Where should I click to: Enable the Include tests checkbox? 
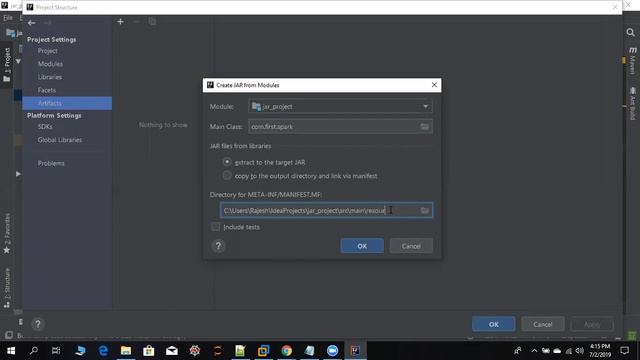pos(216,227)
